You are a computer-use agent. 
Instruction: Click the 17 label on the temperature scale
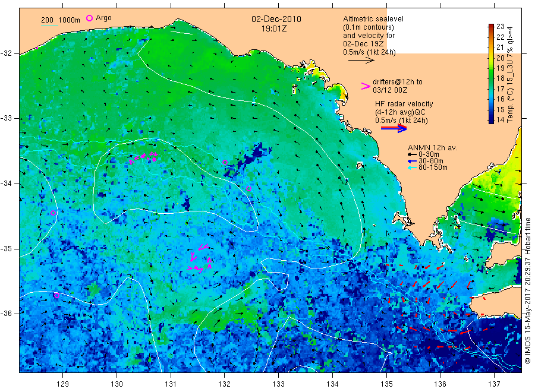pyautogui.click(x=500, y=89)
